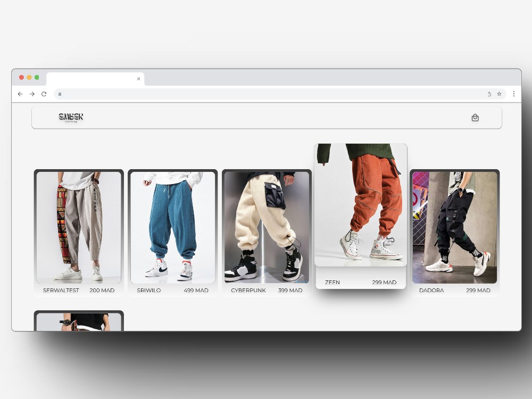The height and width of the screenshot is (399, 532).
Task: Click the share/upload icon beside the star
Action: (x=488, y=94)
